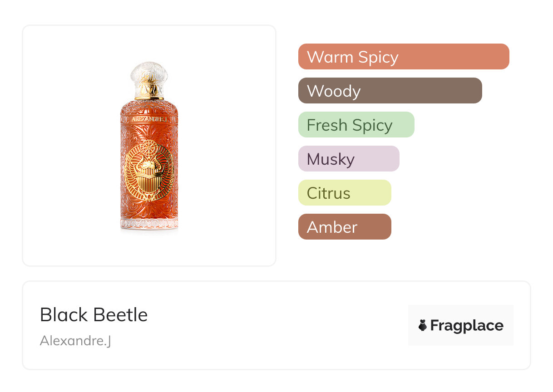
Task: Open the Alexandre.J brand name below the title
Action: click(x=75, y=340)
